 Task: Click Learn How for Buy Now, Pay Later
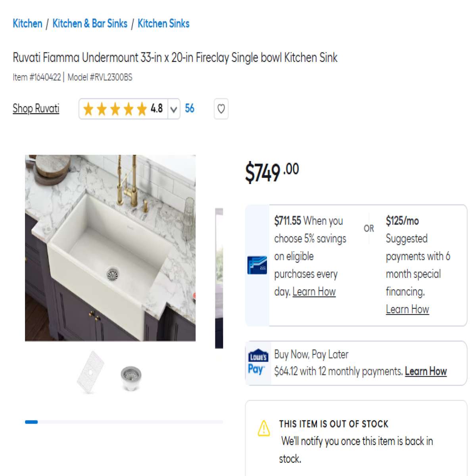click(426, 371)
